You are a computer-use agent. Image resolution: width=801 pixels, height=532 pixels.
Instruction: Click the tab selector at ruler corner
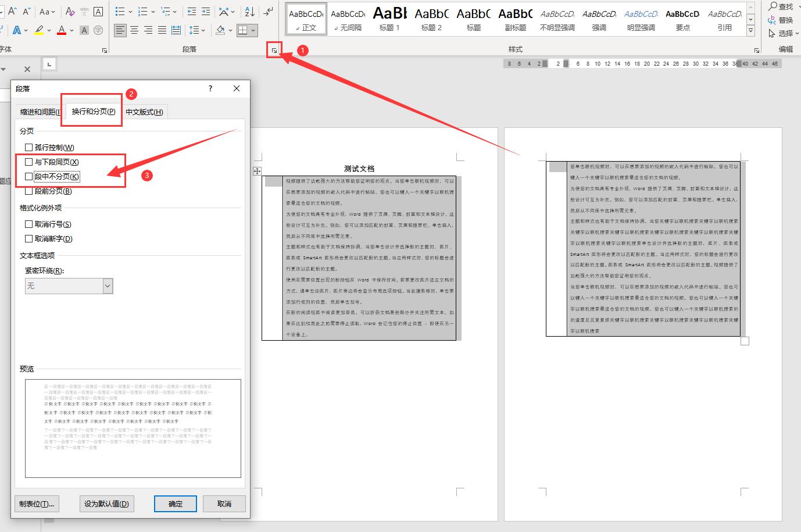coord(49,64)
